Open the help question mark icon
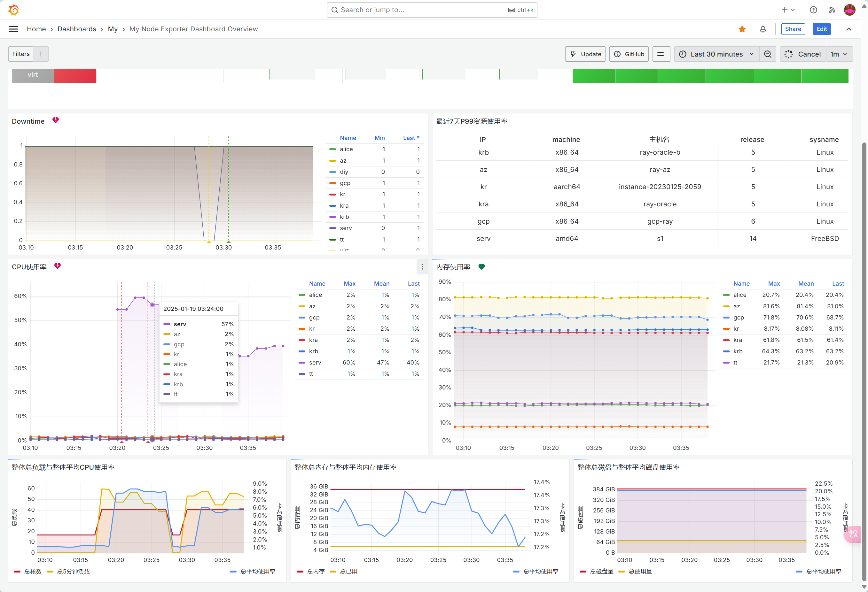 coord(813,10)
